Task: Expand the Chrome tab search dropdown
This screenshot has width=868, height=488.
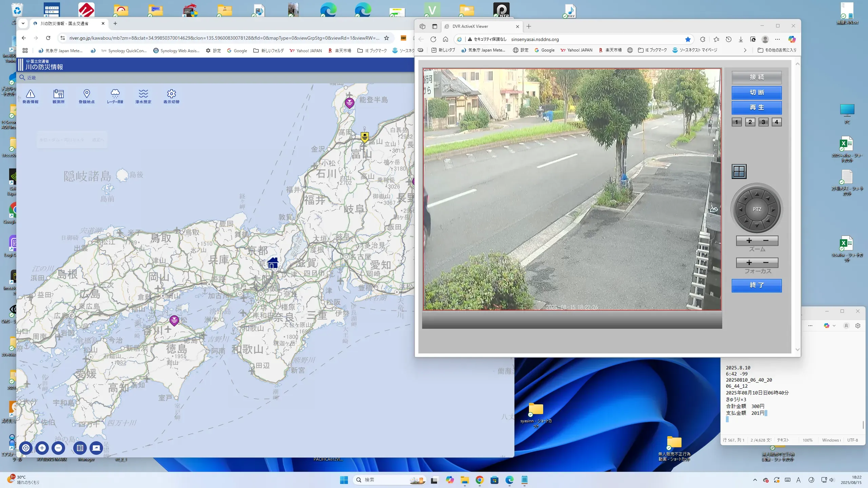Action: [23, 23]
